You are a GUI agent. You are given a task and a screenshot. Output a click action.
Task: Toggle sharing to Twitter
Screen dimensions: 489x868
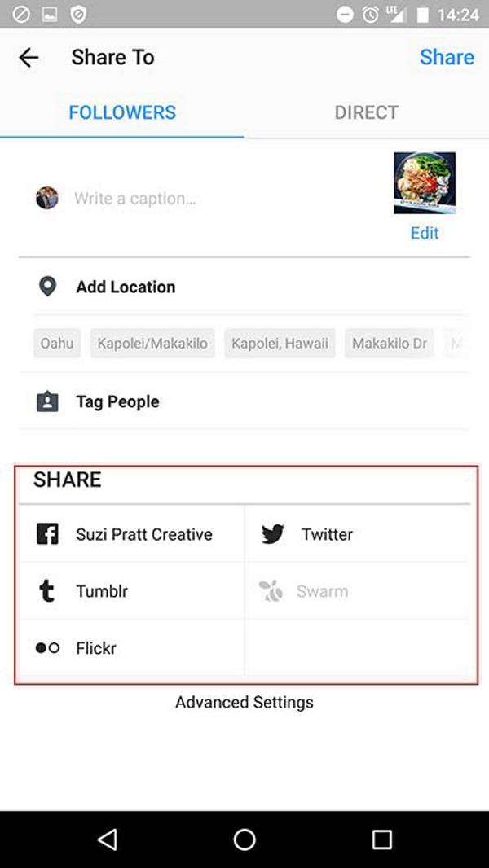pos(326,535)
